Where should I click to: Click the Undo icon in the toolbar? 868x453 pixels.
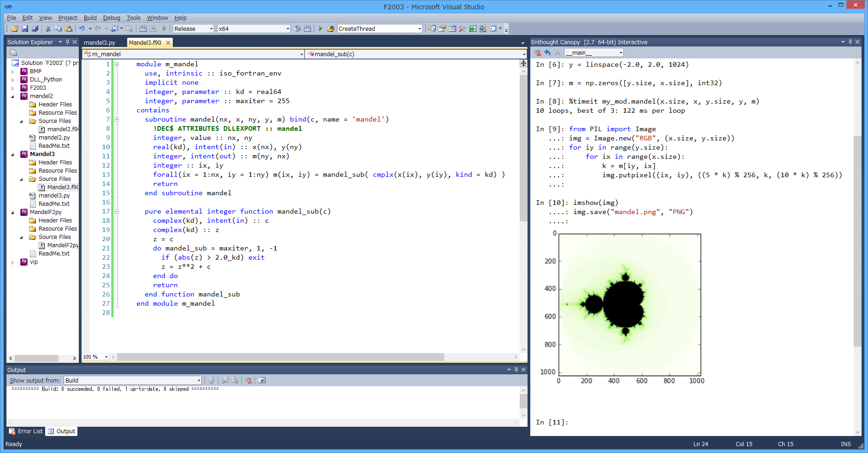pos(82,29)
